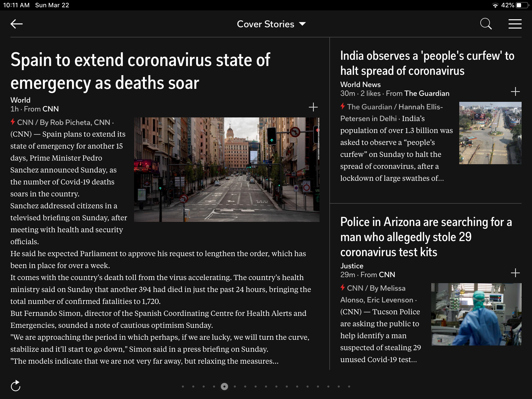Tap the refresh icon at bottom left
Viewport: 532px width, 399px height.
click(x=16, y=386)
